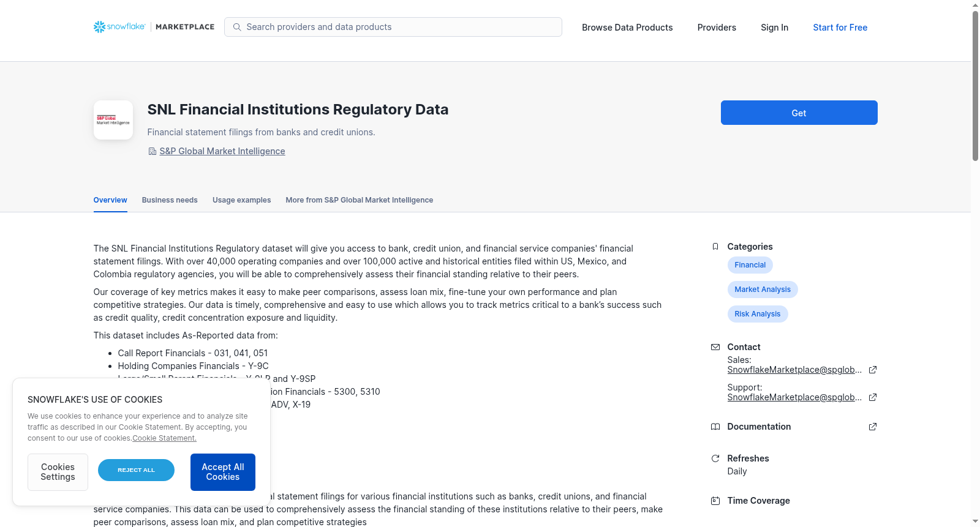Click "Holding Companies Financials - Y-9C" list item

pyautogui.click(x=193, y=366)
